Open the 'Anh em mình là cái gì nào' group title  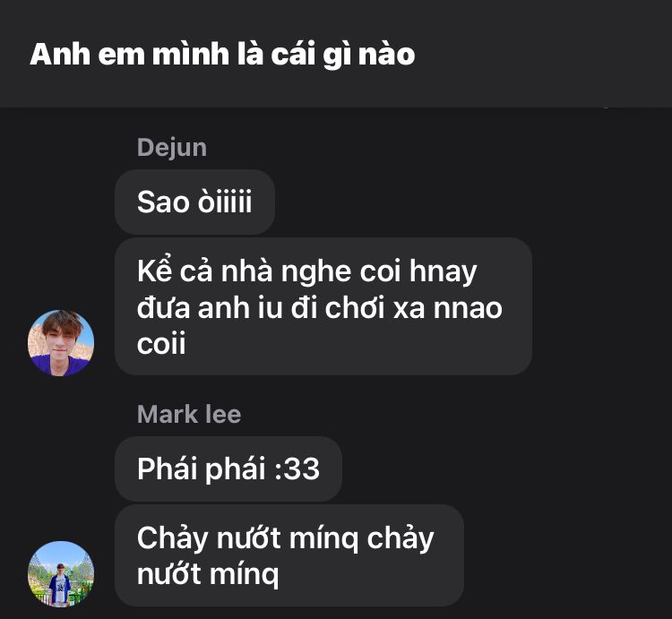click(222, 55)
